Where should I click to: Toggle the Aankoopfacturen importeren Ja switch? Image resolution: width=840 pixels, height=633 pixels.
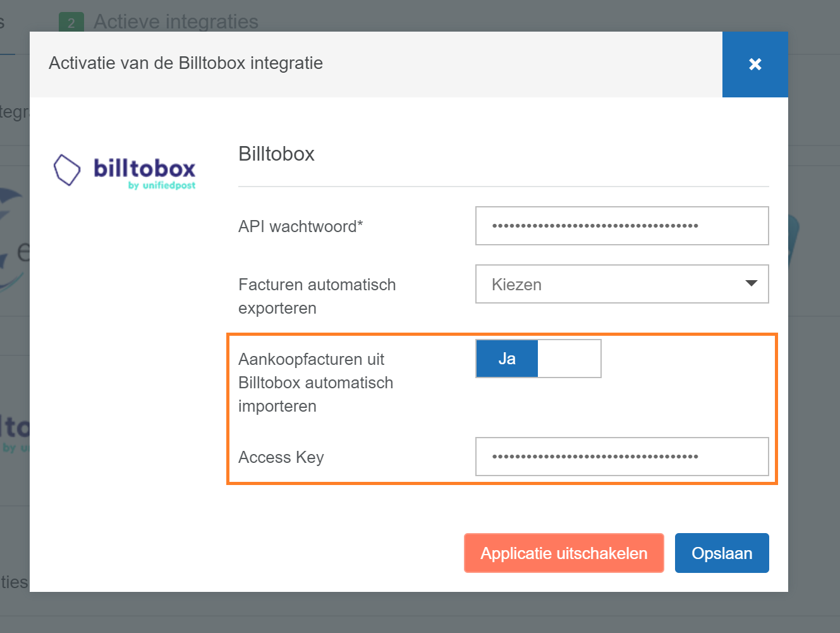coord(539,359)
